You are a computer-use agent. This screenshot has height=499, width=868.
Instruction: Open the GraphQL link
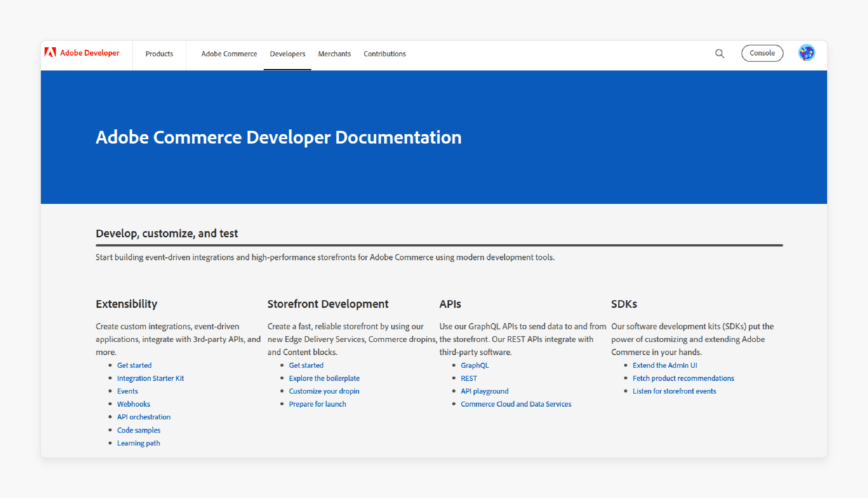(x=475, y=365)
